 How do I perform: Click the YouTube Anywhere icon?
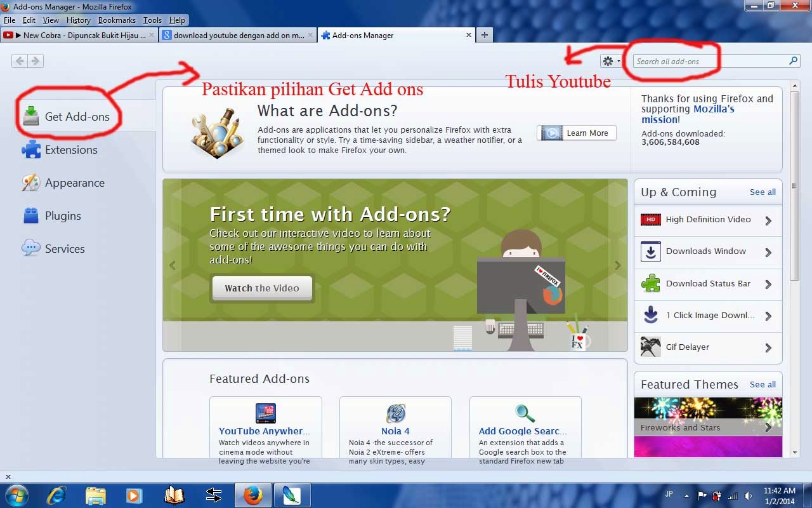click(x=265, y=413)
